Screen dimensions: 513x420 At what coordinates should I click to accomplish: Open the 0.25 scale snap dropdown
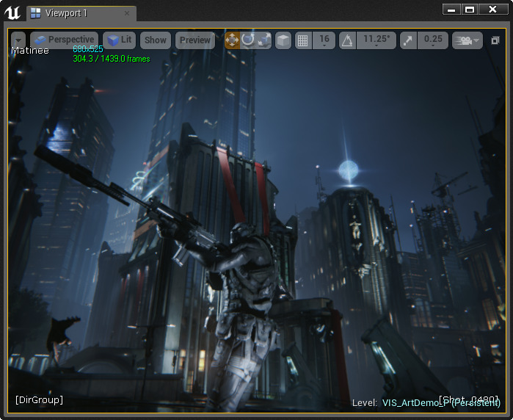433,40
